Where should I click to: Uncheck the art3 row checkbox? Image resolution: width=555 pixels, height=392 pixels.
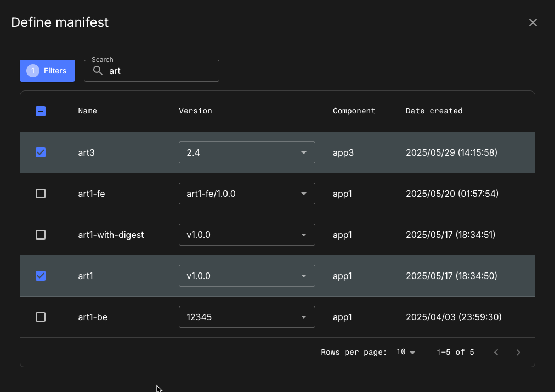pos(41,152)
